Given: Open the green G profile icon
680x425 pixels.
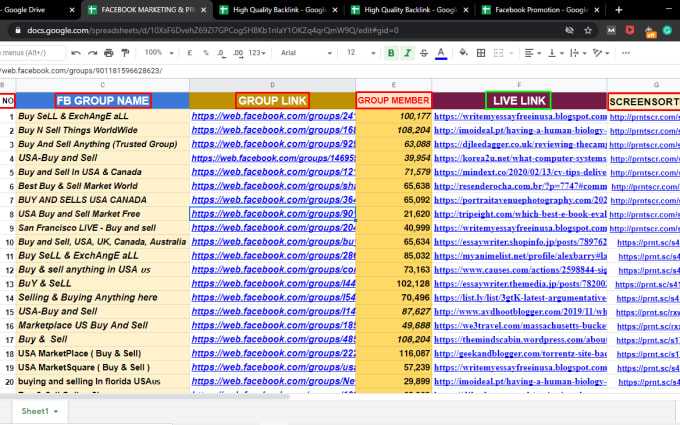Looking at the screenshot, I should (x=667, y=30).
